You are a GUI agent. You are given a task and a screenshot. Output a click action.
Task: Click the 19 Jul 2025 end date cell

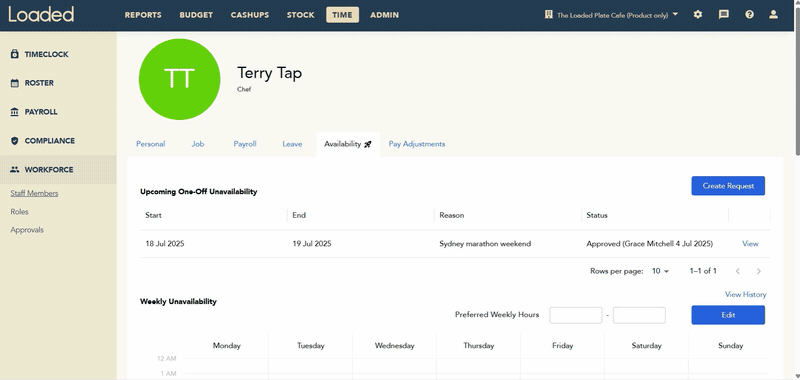312,244
